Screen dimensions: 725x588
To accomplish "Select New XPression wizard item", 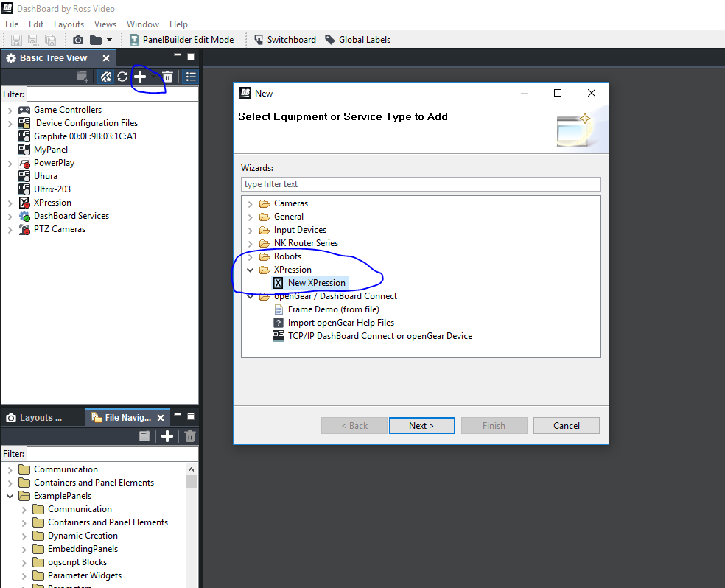I will pyautogui.click(x=316, y=283).
